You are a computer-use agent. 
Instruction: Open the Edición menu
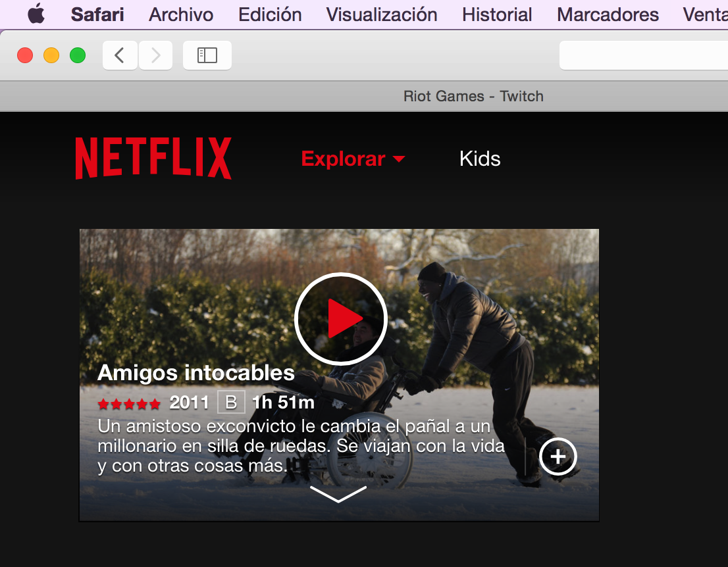pyautogui.click(x=270, y=14)
